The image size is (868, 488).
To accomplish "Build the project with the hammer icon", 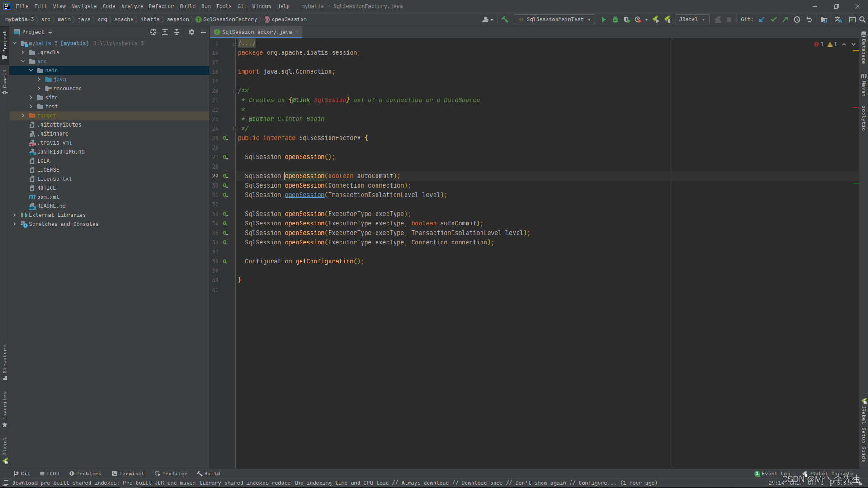I will (x=505, y=19).
